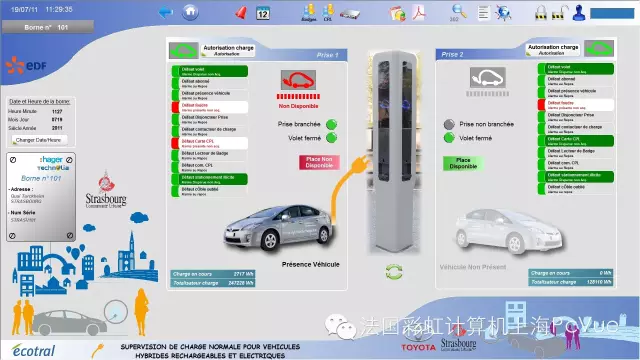Screen dimensions: 640x360
Task: Select the Défaut Carte CPL alarm in Prise 1
Action: click(210, 143)
